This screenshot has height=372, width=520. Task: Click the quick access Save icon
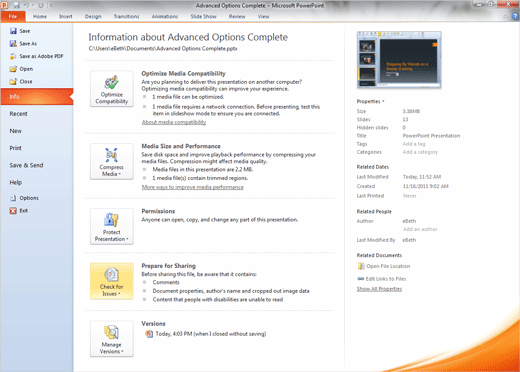coord(17,5)
